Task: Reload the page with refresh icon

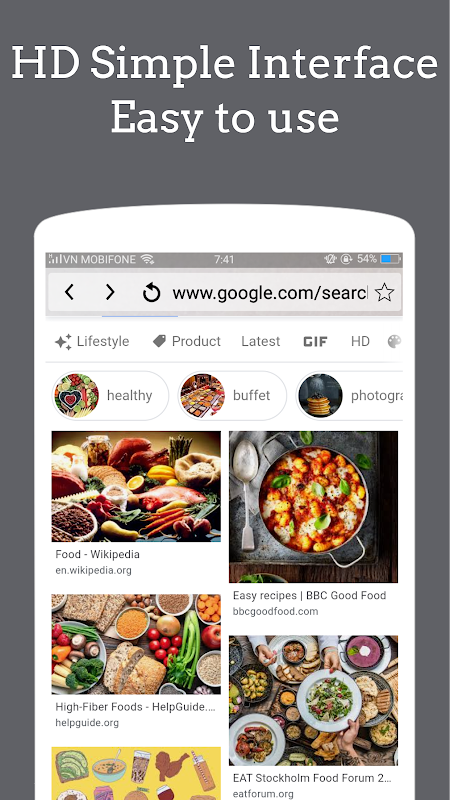Action: [x=151, y=293]
